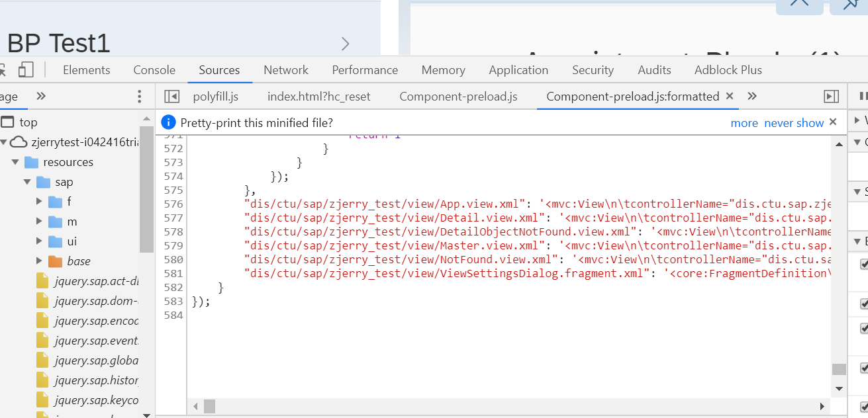Close the Component-preload.js:formatted tab
Screen dimensions: 868x418
point(730,97)
